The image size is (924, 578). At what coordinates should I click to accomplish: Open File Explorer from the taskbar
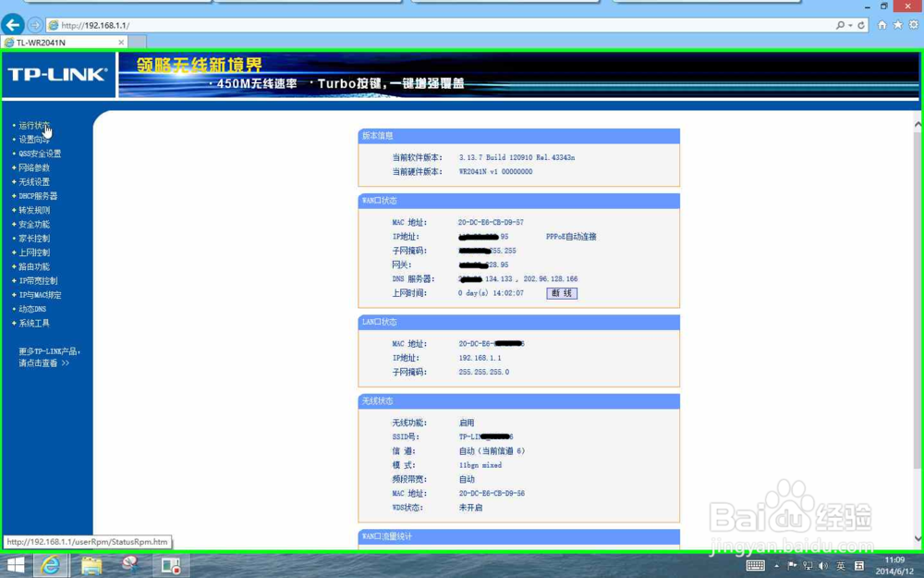tap(90, 565)
